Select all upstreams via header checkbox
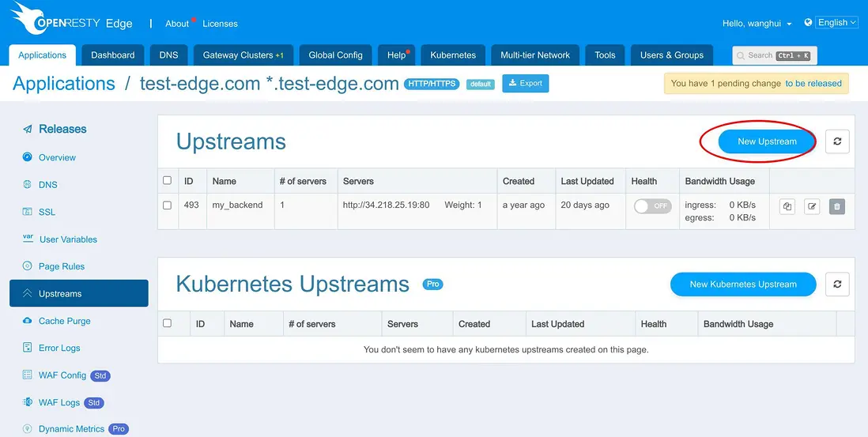The height and width of the screenshot is (437, 868). 167,180
